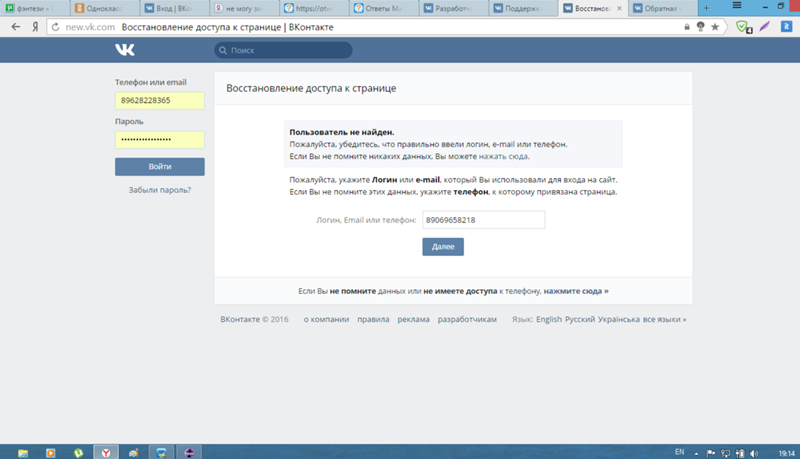Image resolution: width=800 pixels, height=459 pixels.
Task: Switch to the https://otv... tab
Action: pyautogui.click(x=314, y=8)
